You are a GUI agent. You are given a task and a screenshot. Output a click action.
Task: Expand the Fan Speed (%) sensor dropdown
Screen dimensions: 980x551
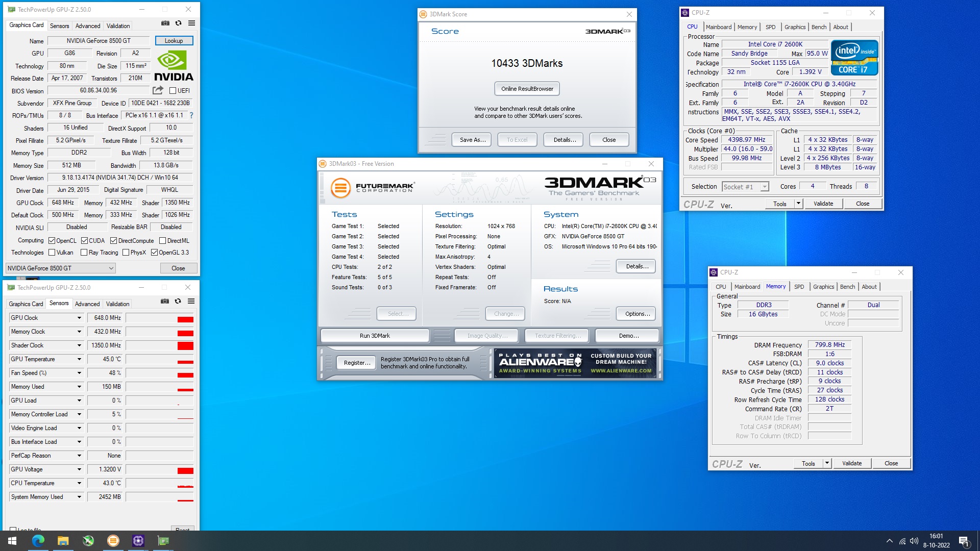79,373
